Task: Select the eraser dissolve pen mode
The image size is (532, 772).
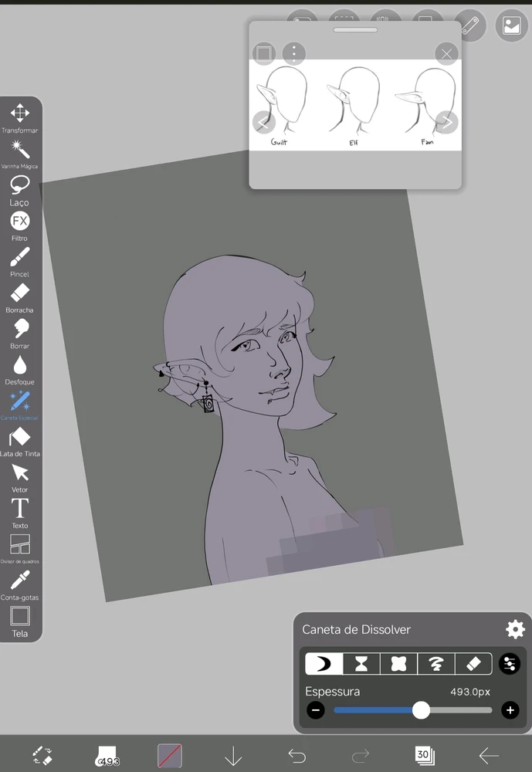Action: tap(473, 664)
